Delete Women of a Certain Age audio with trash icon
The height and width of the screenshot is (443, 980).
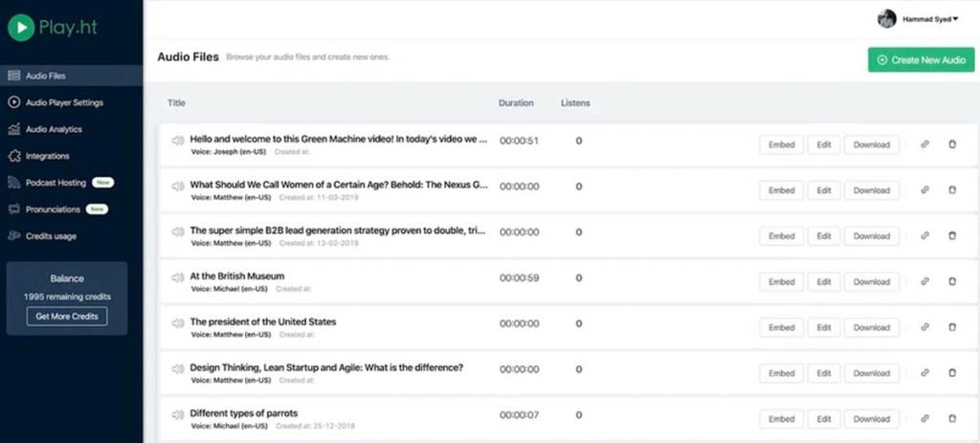click(x=952, y=190)
